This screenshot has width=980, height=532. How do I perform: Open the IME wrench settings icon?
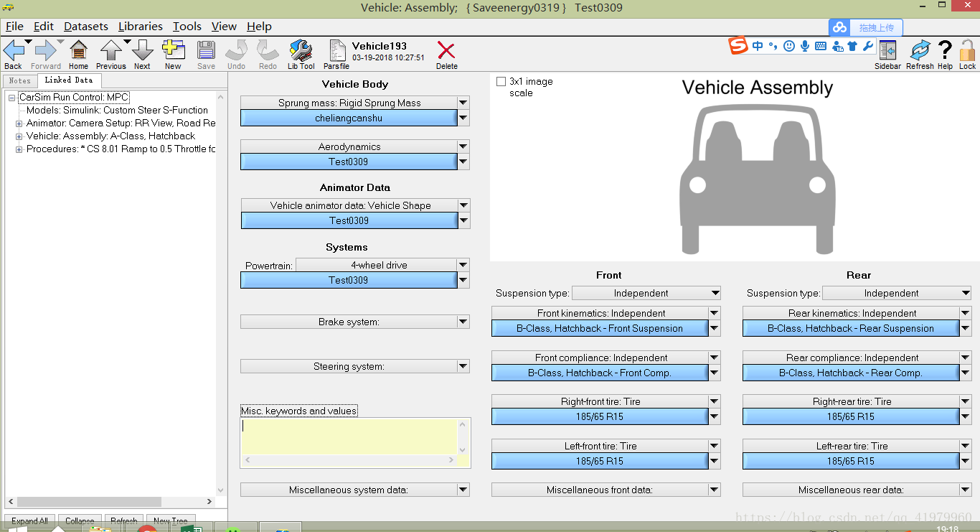pos(867,46)
